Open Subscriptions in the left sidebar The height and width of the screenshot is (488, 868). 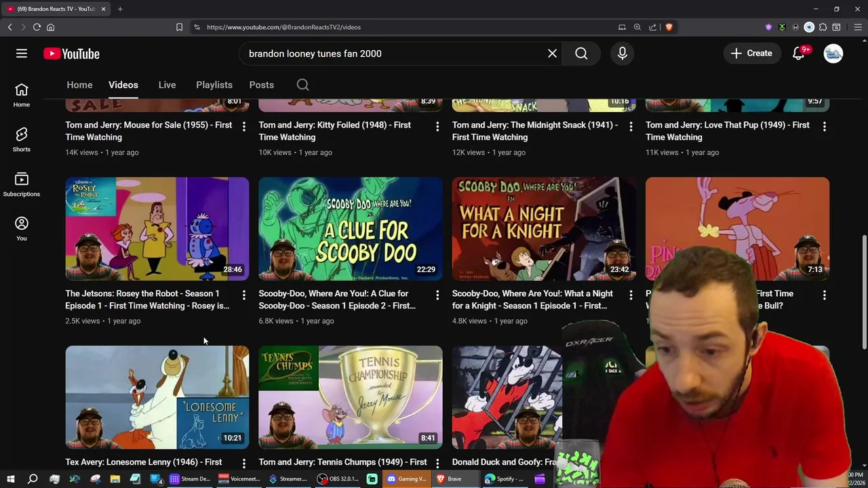[22, 184]
